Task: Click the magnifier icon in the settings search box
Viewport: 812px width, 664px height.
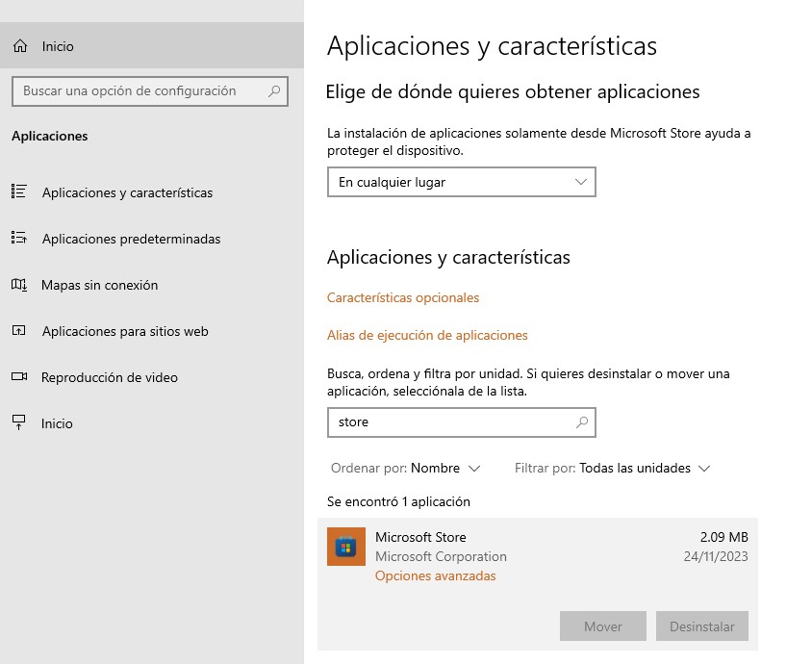Action: point(274,91)
